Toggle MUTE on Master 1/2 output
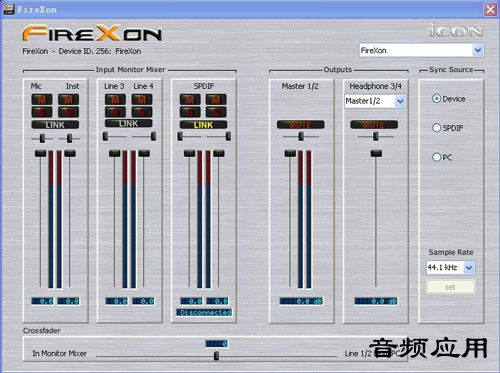This screenshot has width=500, height=373. 300,125
